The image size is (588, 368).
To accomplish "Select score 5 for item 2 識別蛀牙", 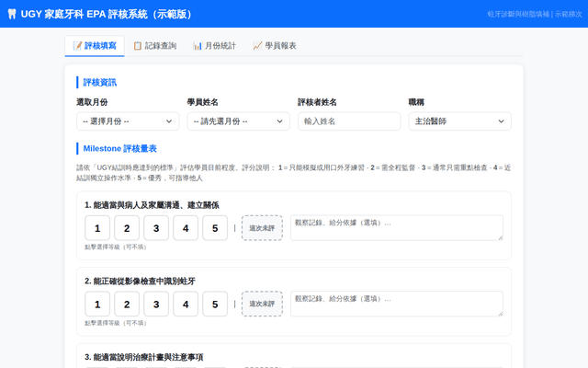I will [215, 304].
